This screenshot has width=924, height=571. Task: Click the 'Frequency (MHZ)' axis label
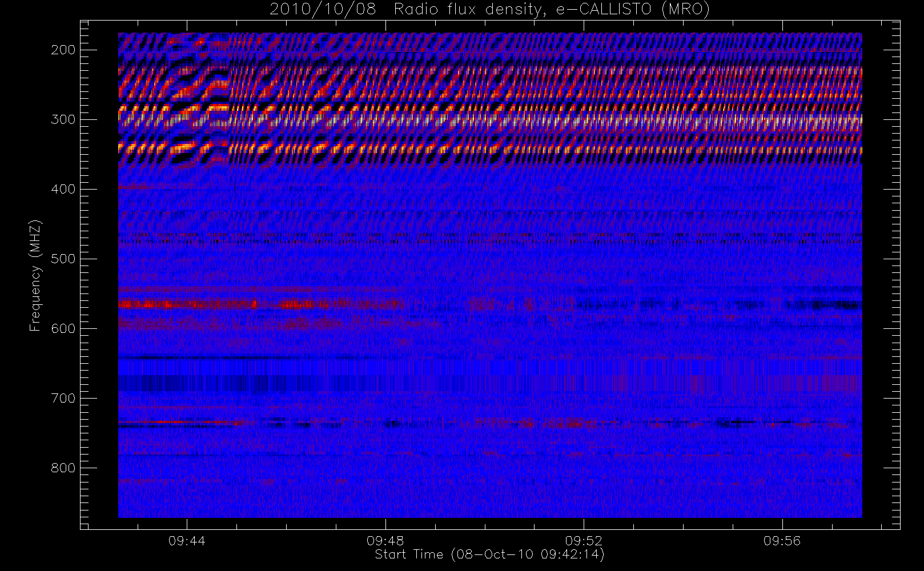pyautogui.click(x=35, y=275)
